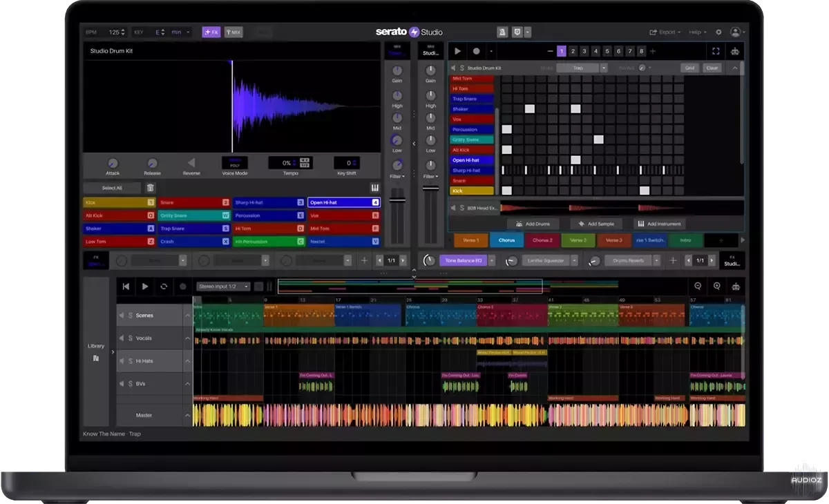Screen dimensions: 829x504
Task: Turn the Attack knob
Action: (x=113, y=164)
